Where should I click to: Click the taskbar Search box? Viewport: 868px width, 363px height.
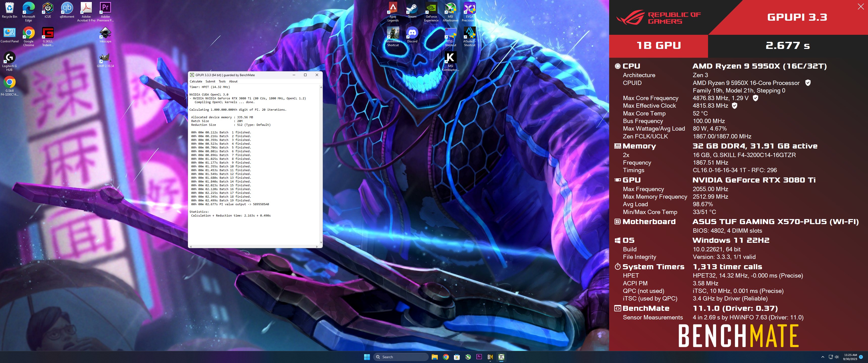(x=401, y=357)
